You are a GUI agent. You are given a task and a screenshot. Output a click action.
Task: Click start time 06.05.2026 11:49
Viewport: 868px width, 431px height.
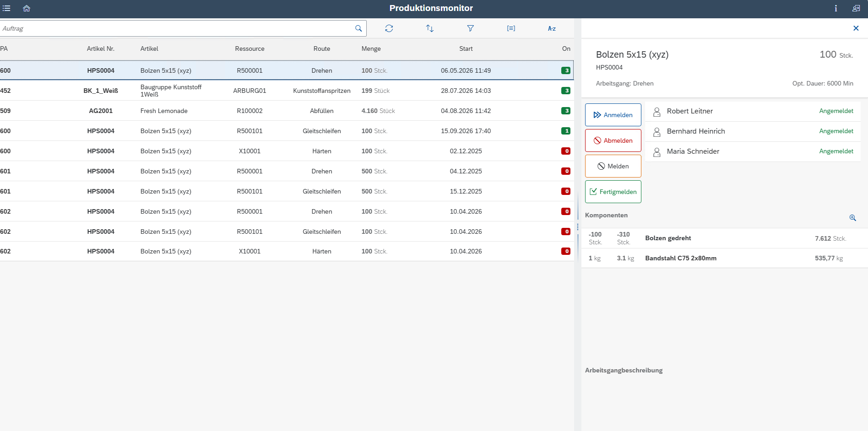click(466, 70)
